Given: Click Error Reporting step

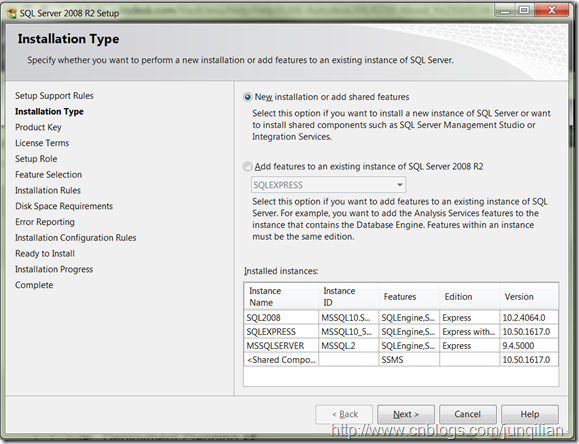Looking at the screenshot, I should [x=45, y=222].
